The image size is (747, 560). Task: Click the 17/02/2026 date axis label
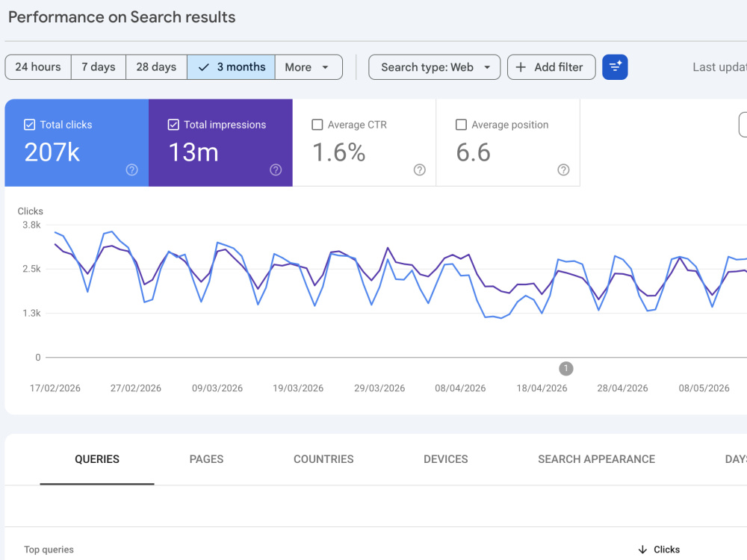pyautogui.click(x=55, y=388)
